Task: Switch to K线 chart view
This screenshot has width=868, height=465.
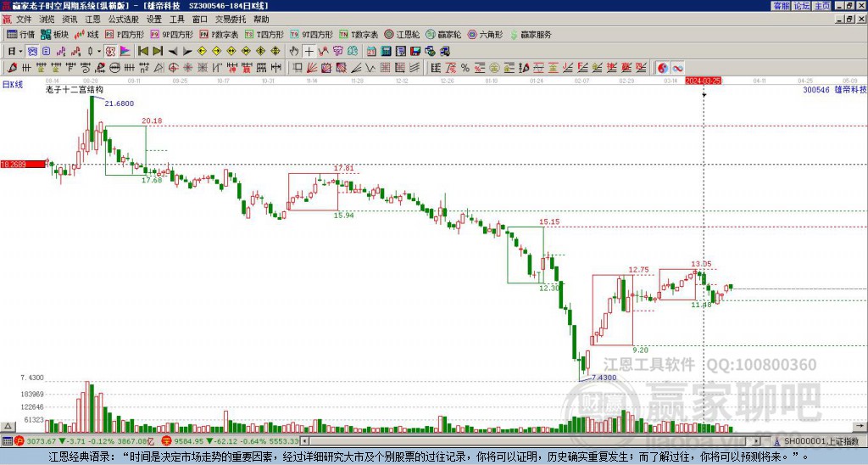Action: point(86,34)
